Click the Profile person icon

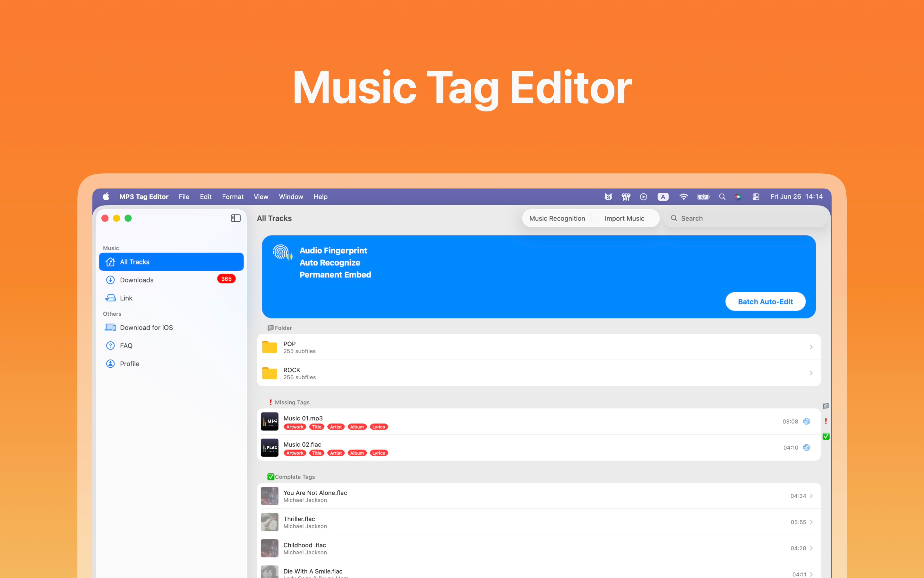[110, 363]
